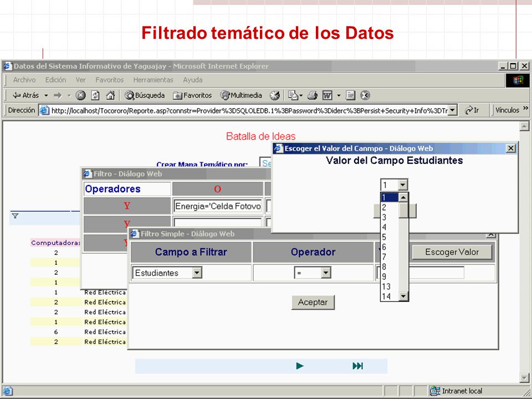Click the dropdown list scroll-up arrow
The width and height of the screenshot is (532, 399).
pos(403,197)
